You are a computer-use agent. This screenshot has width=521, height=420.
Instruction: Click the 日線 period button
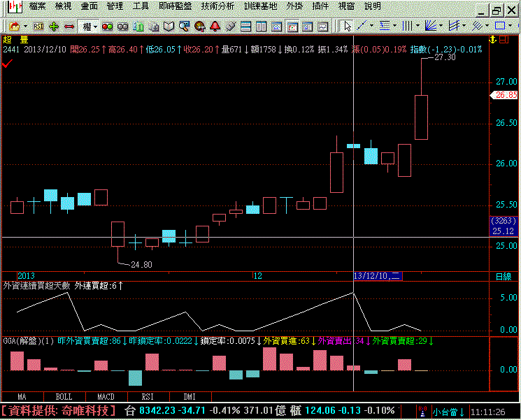(503, 276)
